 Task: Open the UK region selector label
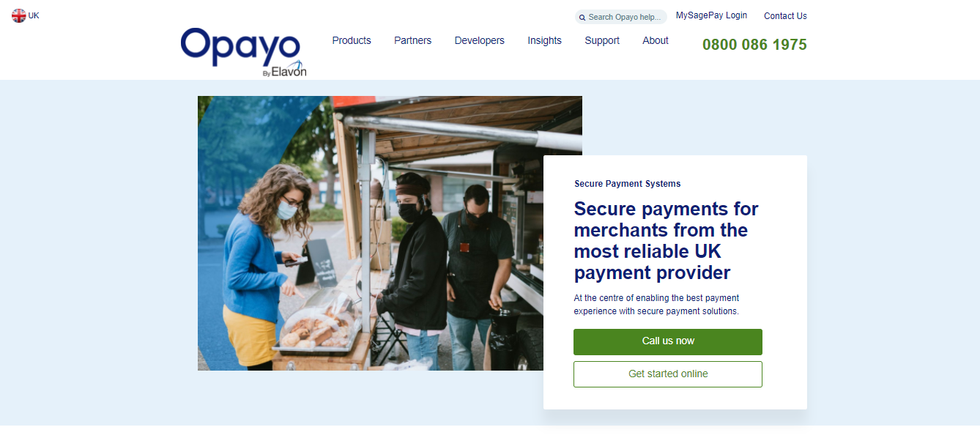[x=34, y=15]
